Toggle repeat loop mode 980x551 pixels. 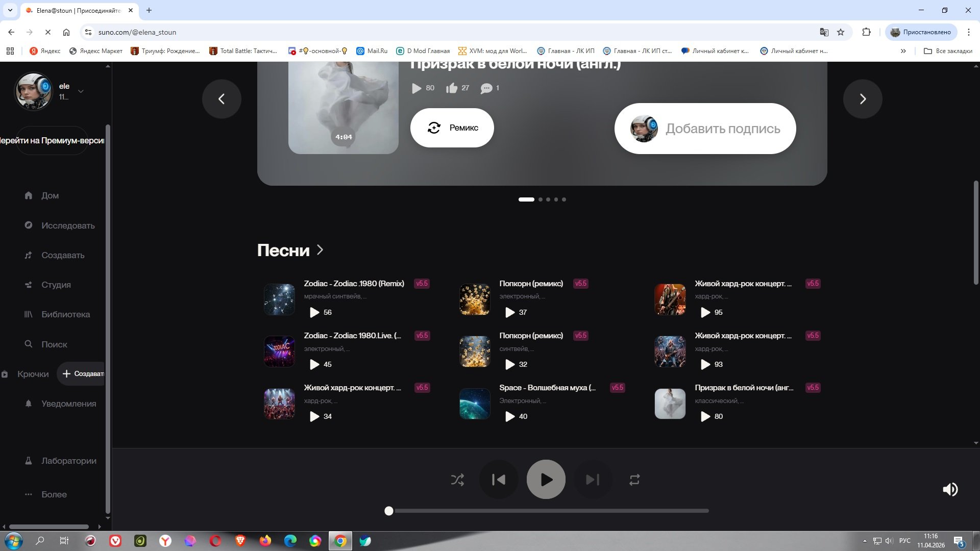point(634,480)
